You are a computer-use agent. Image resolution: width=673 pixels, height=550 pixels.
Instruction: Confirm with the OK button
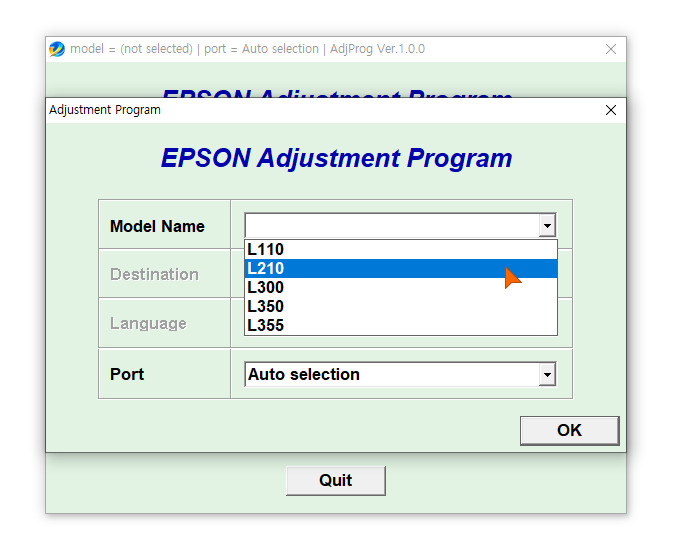[570, 430]
